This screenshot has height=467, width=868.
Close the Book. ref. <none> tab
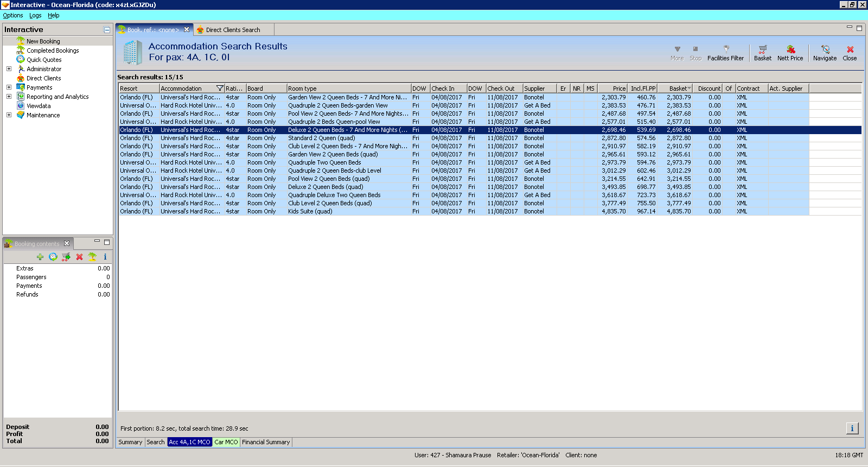pyautogui.click(x=187, y=30)
